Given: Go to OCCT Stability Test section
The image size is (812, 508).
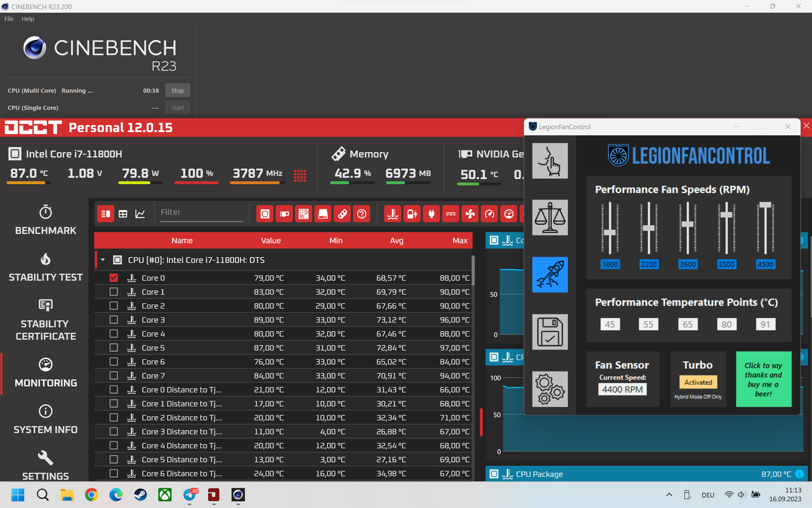Looking at the screenshot, I should (46, 267).
